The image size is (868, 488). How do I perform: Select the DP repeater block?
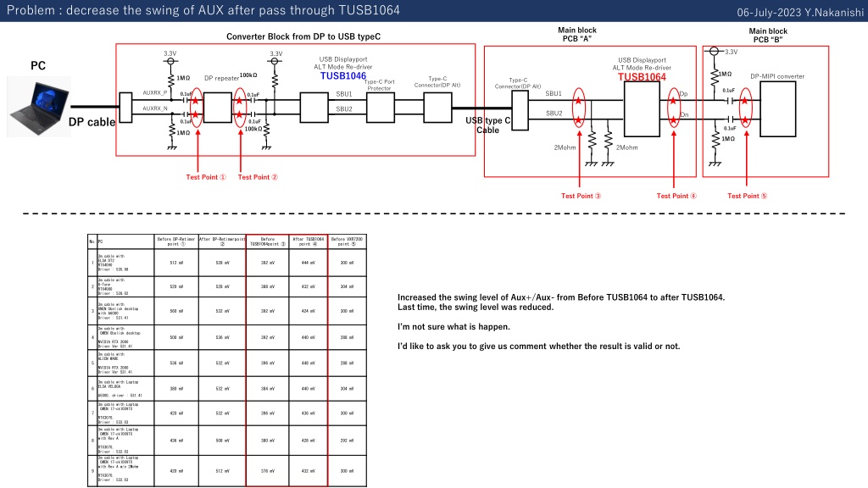click(218, 108)
